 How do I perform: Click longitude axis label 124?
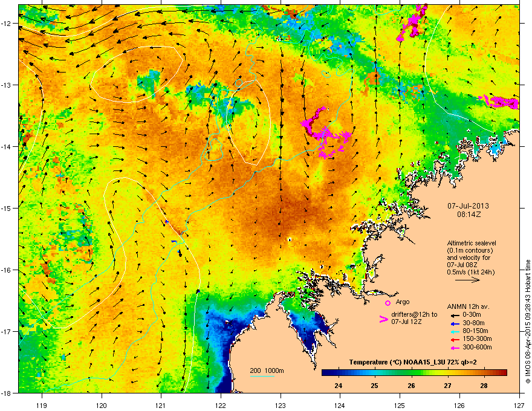340,405
